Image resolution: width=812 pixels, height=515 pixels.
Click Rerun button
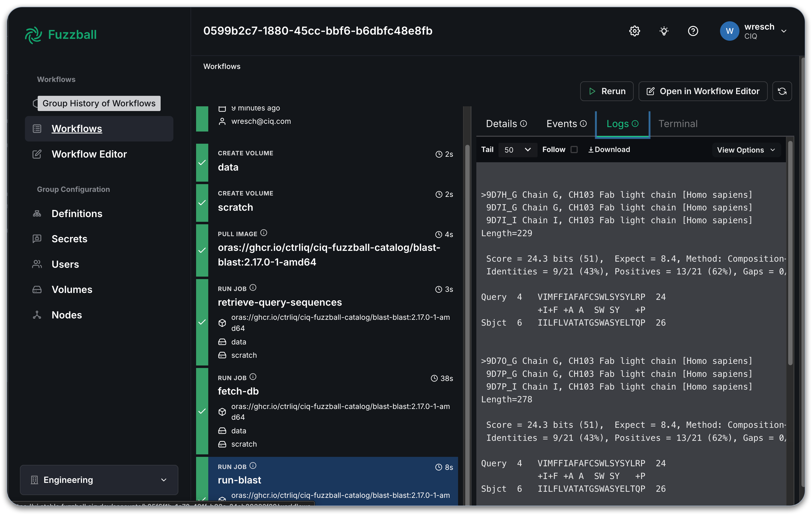607,91
